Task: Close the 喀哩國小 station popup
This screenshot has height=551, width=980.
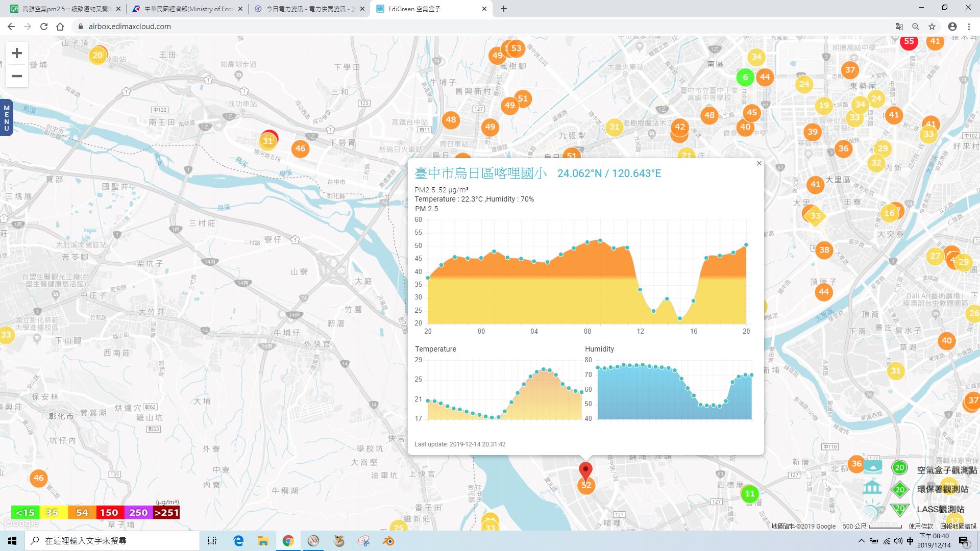Action: 759,163
